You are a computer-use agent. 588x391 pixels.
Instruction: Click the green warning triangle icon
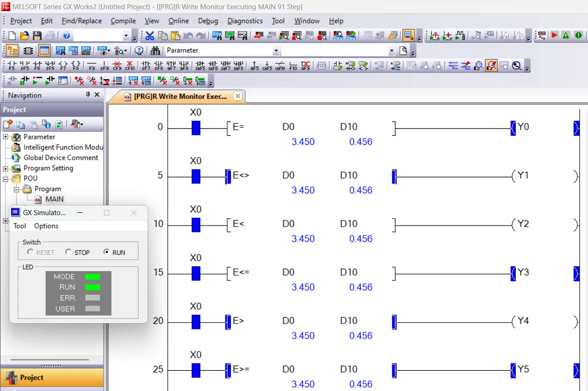[566, 36]
